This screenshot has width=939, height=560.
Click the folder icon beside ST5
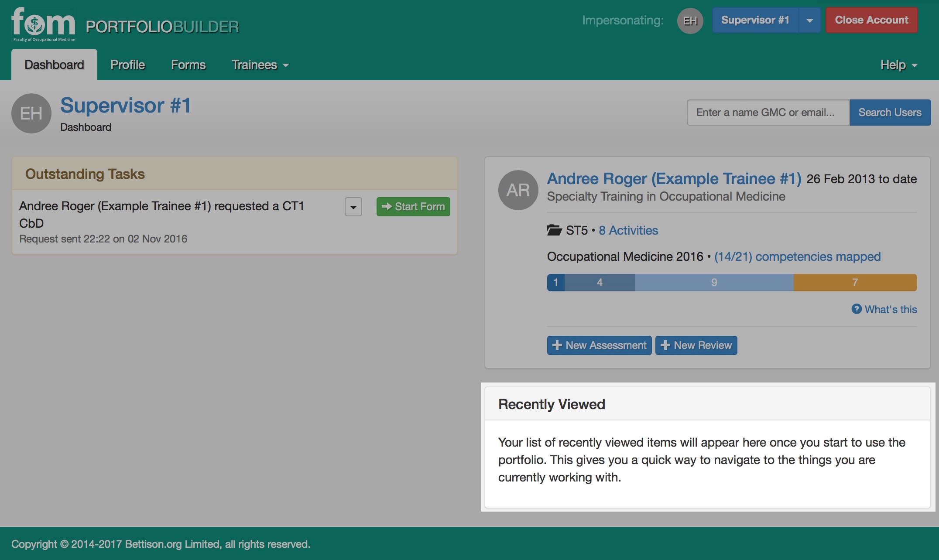click(x=554, y=230)
